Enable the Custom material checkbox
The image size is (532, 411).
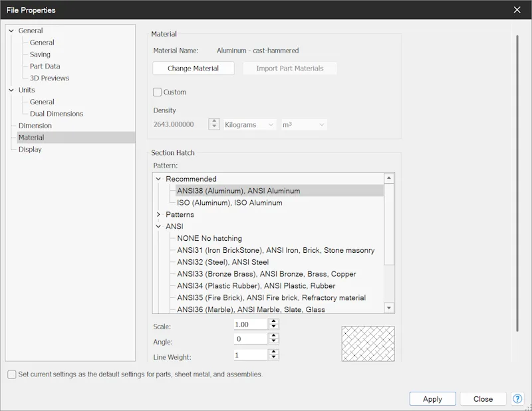(x=157, y=92)
